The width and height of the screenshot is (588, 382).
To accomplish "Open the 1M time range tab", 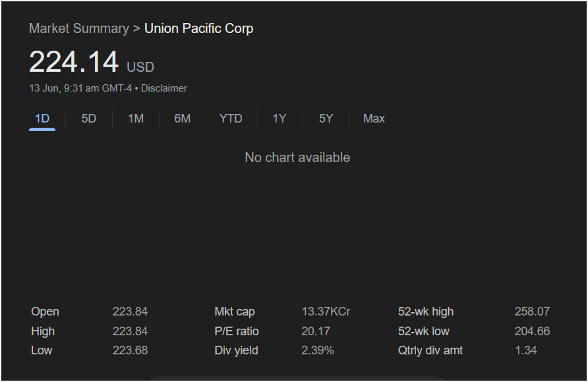I will [136, 119].
